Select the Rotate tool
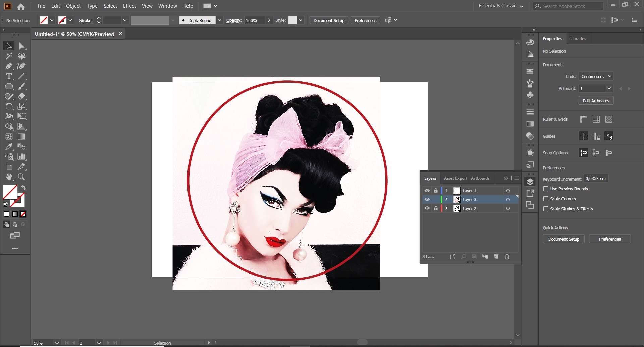Viewport: 644px width, 347px height. (x=9, y=106)
